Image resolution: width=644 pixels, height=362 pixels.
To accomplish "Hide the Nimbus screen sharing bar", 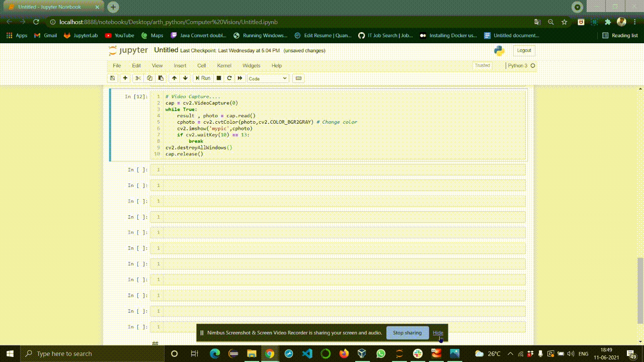I will (x=438, y=333).
